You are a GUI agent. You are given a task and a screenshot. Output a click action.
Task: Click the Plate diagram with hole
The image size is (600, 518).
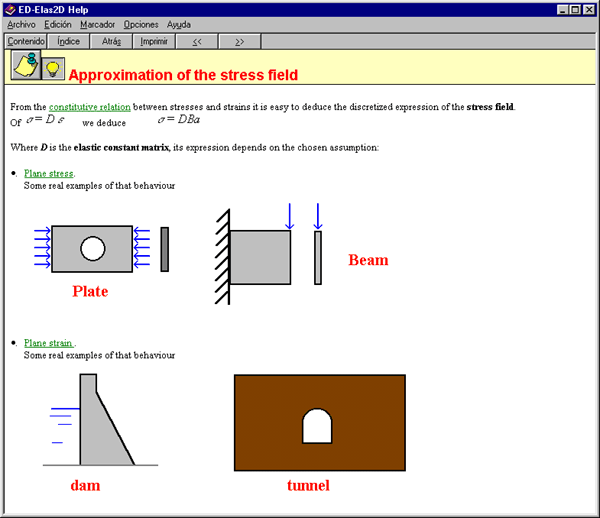(92, 249)
